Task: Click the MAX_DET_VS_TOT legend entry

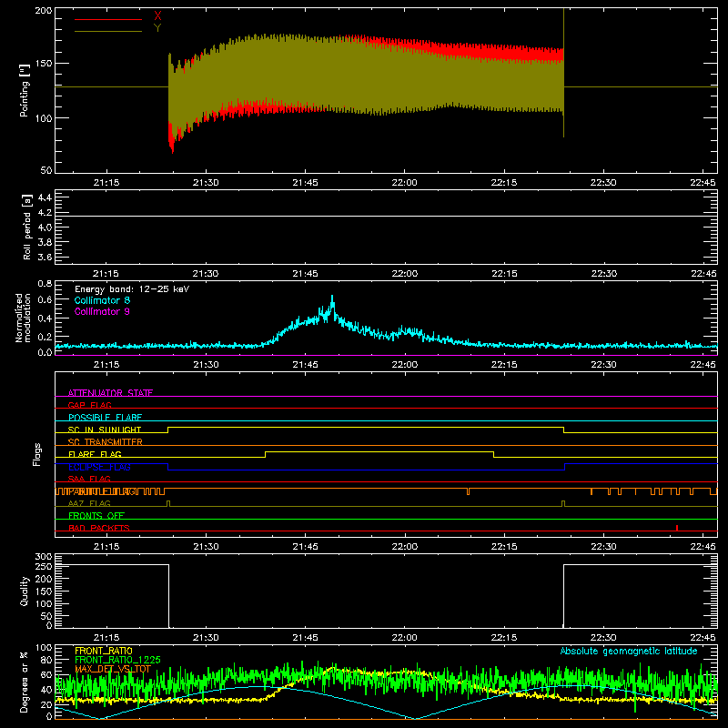Action: click(x=113, y=669)
